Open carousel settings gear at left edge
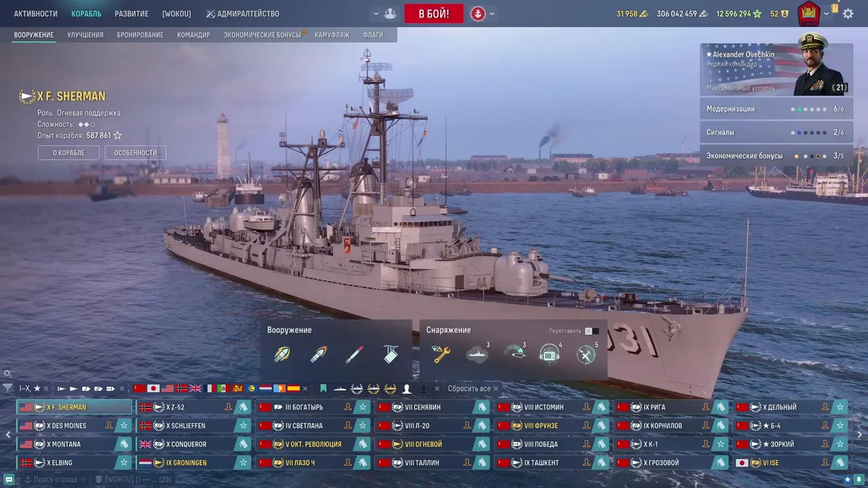Viewport: 868px width, 488px height. [7, 373]
